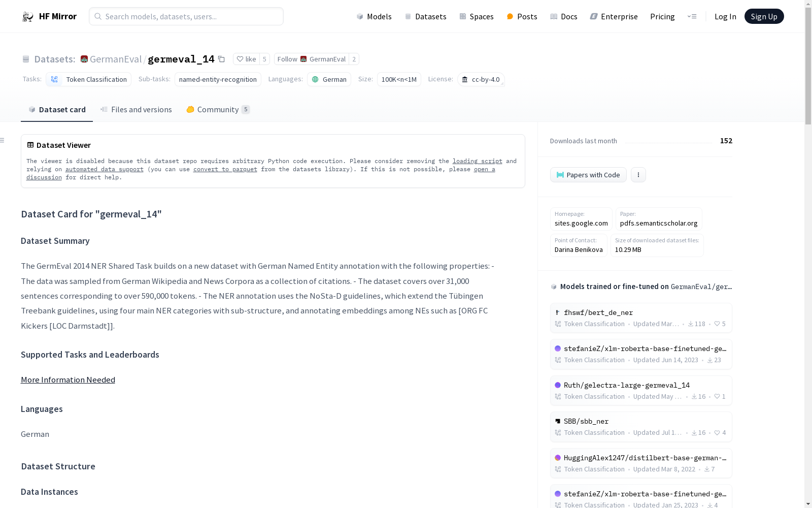Open the Models navigation item

tap(374, 16)
